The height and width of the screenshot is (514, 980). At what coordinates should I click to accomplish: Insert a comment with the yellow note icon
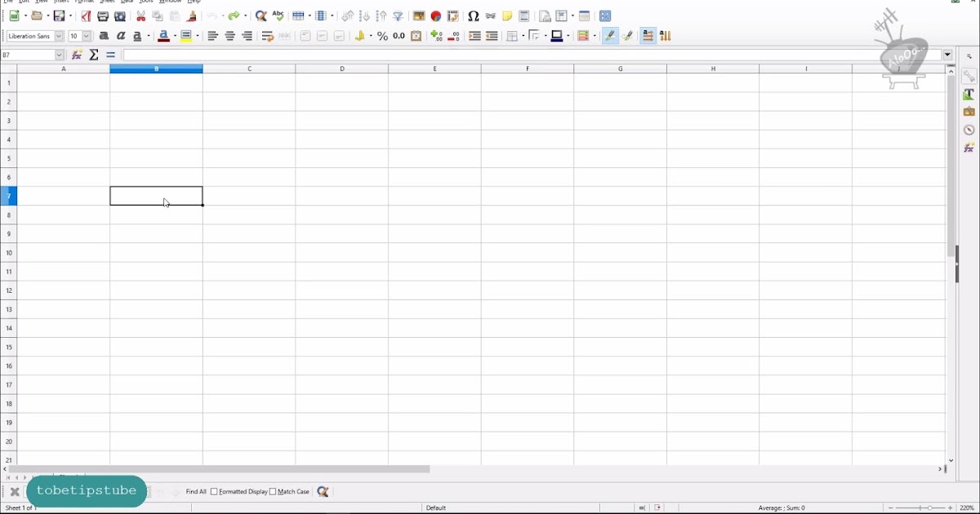pyautogui.click(x=508, y=16)
